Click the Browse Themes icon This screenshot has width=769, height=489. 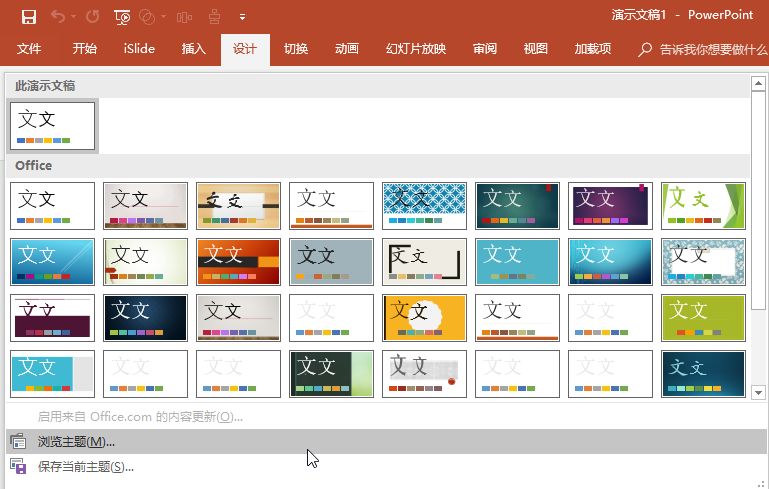click(18, 441)
